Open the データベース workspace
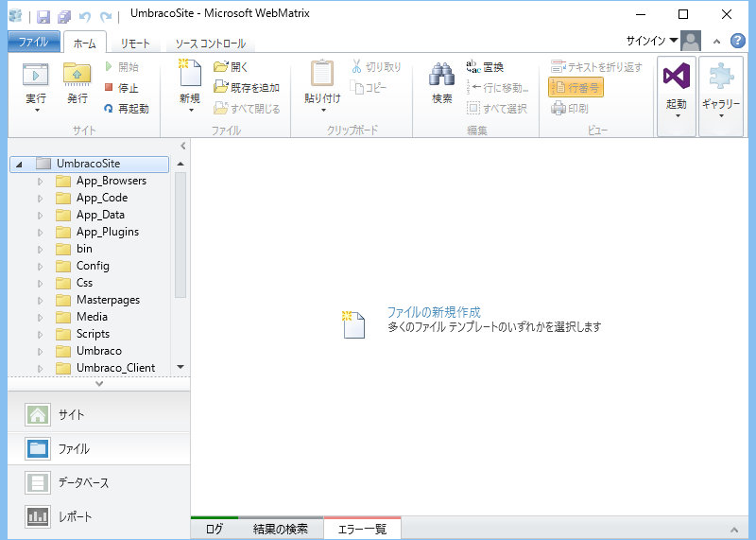The image size is (756, 540). click(99, 482)
